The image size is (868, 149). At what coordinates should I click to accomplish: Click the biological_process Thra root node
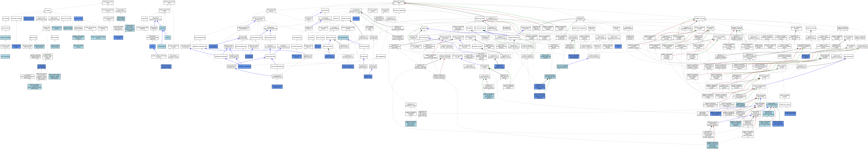pyautogui.click(x=399, y=2)
